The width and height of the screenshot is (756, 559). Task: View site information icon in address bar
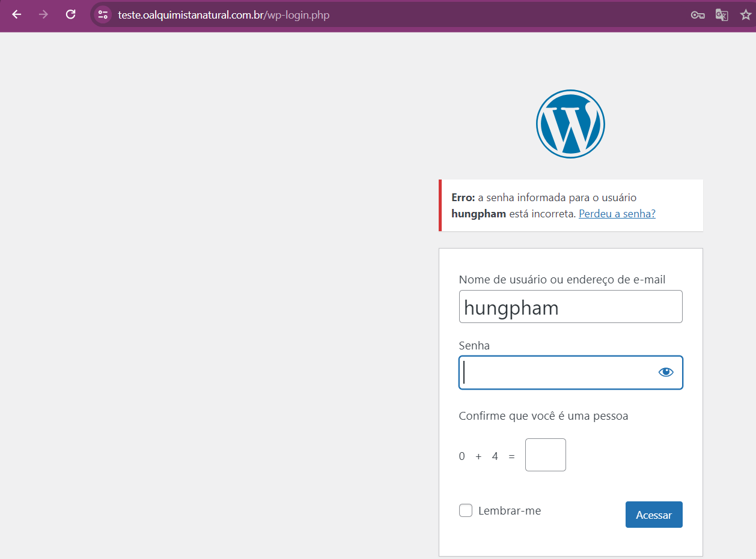(x=103, y=15)
